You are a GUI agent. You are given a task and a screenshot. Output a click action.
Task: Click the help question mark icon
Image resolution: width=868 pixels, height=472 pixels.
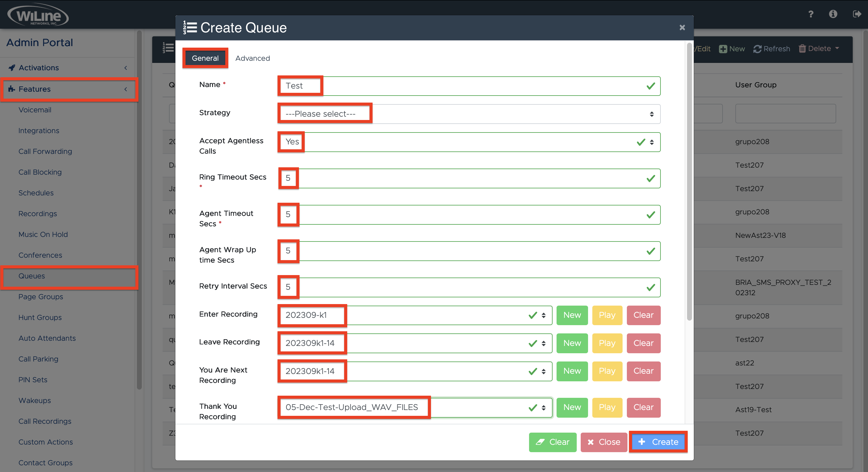tap(811, 14)
